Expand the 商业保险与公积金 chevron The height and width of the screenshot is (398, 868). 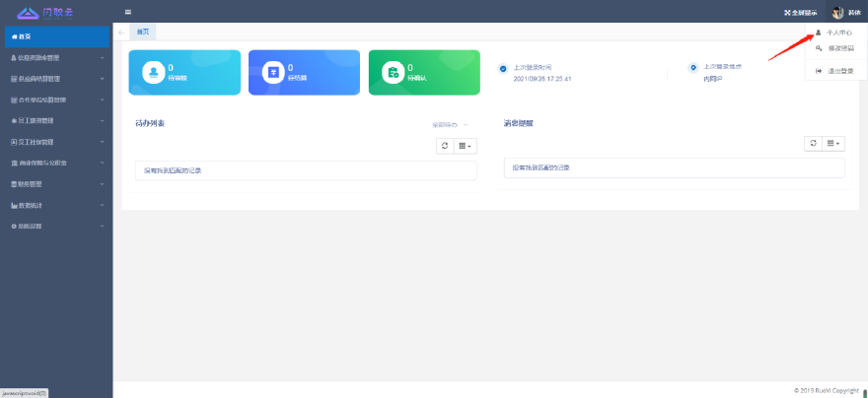pyautogui.click(x=102, y=164)
